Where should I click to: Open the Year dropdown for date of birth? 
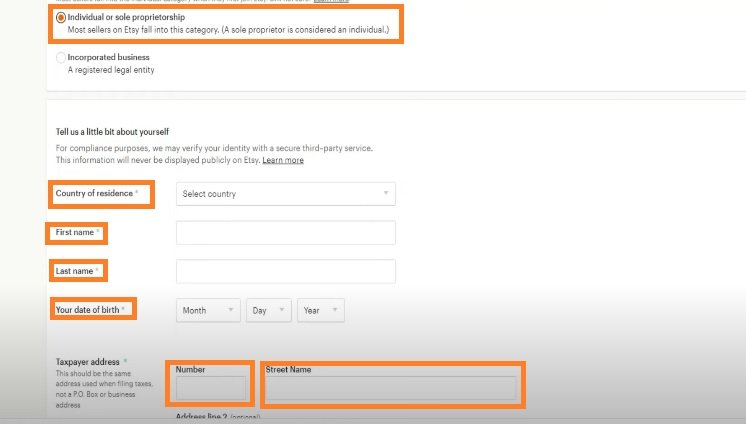pos(321,310)
